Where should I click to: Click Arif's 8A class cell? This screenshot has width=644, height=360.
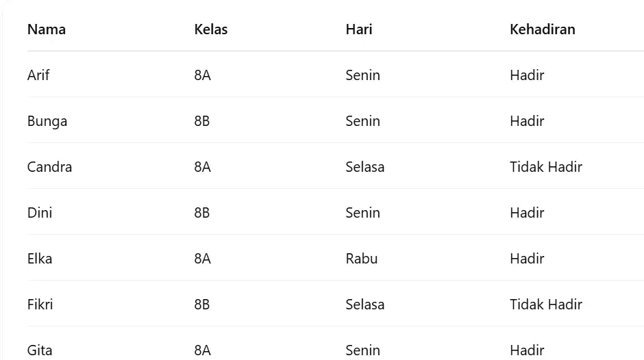203,75
